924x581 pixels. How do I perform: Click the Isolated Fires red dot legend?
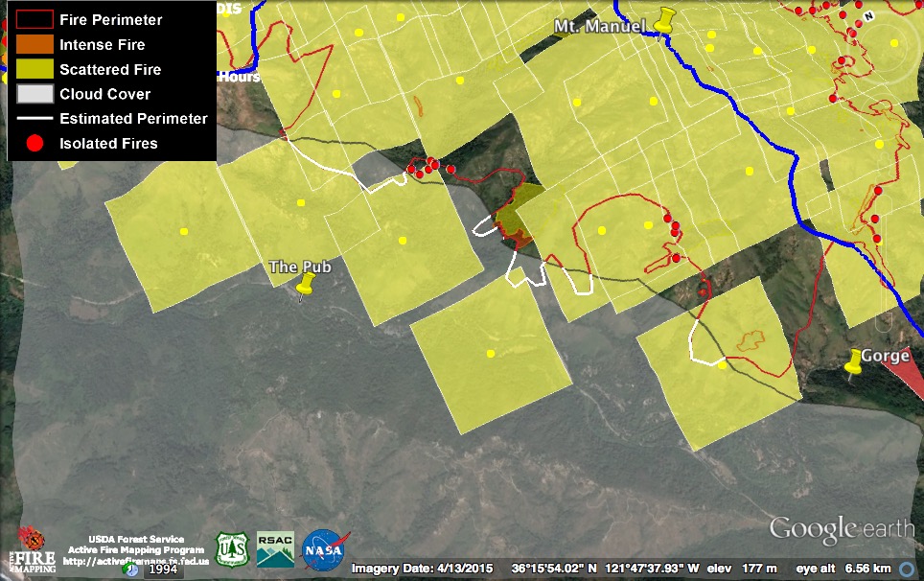[35, 144]
